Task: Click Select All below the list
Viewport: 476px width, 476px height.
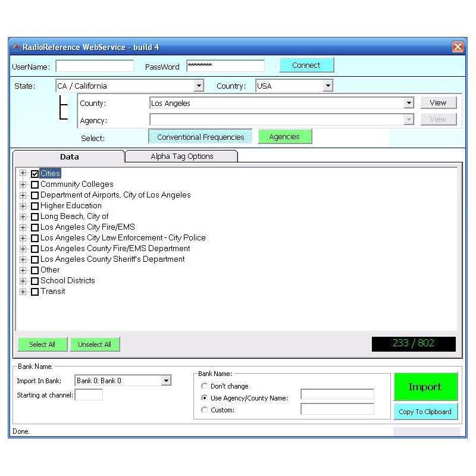Action: click(x=42, y=344)
